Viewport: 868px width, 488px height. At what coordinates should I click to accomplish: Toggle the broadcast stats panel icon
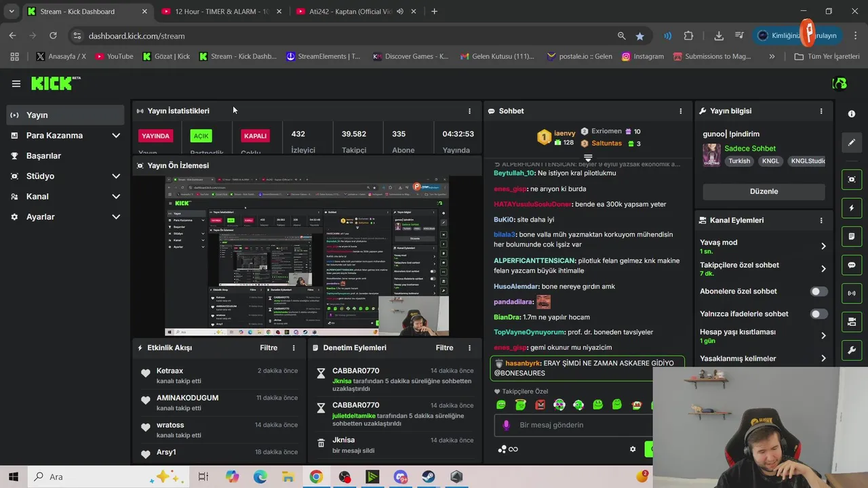[x=852, y=293]
